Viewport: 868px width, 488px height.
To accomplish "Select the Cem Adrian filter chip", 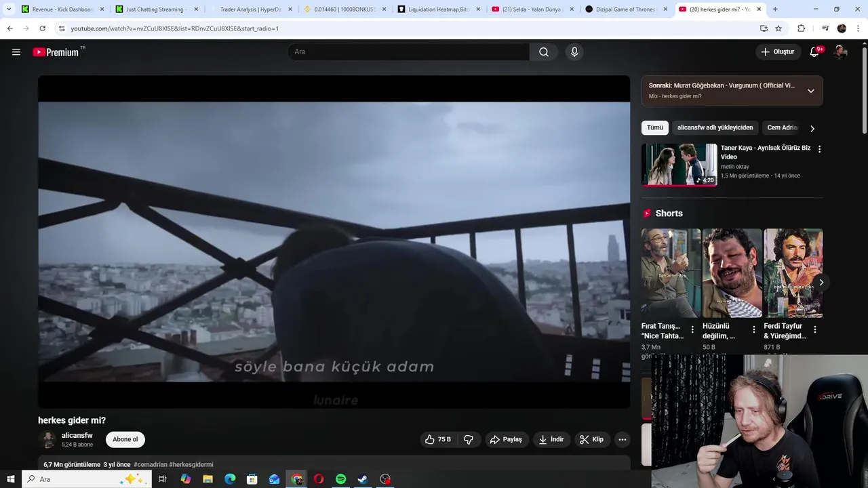I will 782,127.
